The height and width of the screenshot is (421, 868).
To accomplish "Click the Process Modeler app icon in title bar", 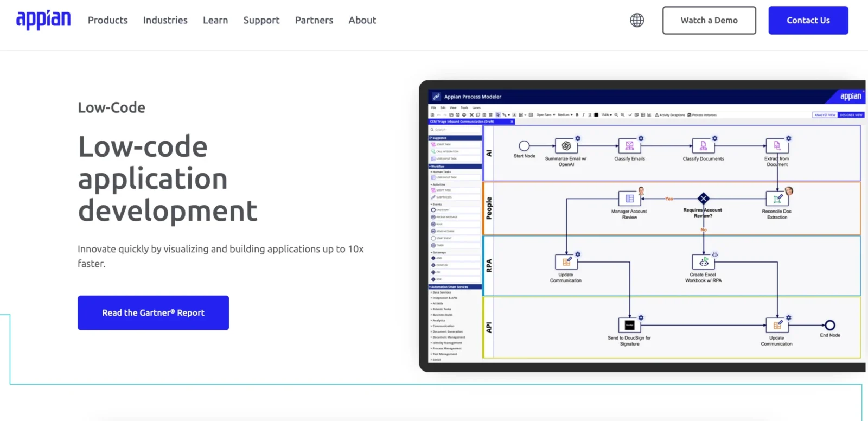I will (436, 97).
